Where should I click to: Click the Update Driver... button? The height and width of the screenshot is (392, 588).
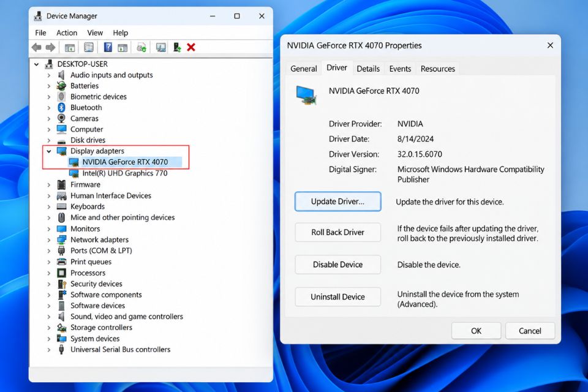point(337,202)
